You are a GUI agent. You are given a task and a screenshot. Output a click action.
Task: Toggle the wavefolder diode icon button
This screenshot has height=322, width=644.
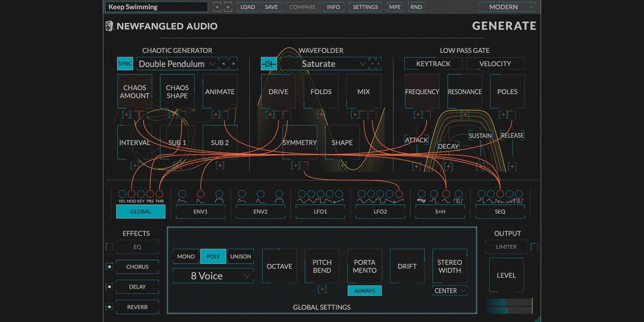tap(269, 64)
